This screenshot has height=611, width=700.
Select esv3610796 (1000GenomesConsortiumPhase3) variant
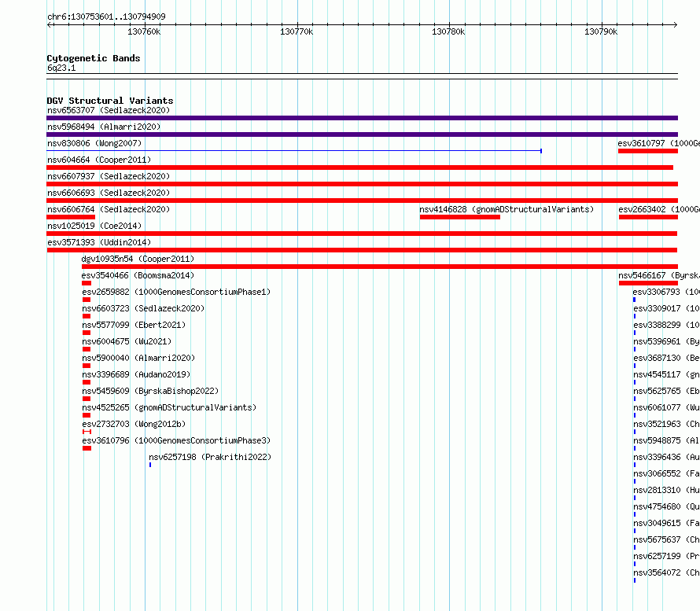click(176, 440)
